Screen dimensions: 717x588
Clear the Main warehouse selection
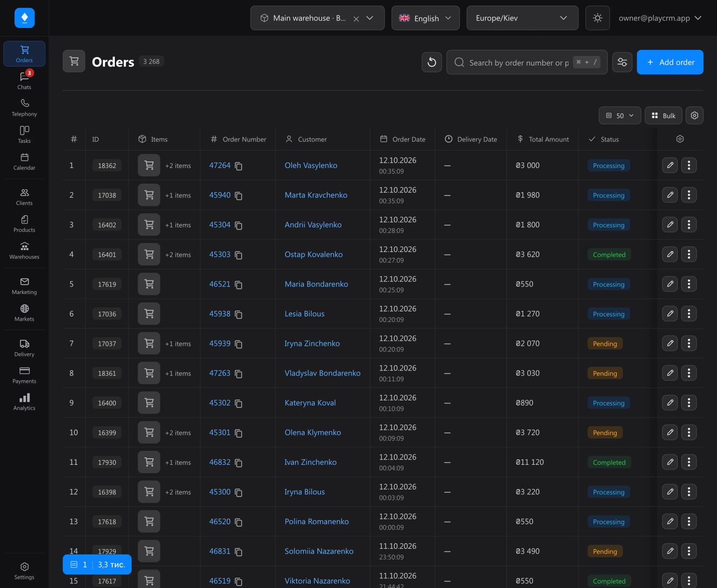[356, 19]
